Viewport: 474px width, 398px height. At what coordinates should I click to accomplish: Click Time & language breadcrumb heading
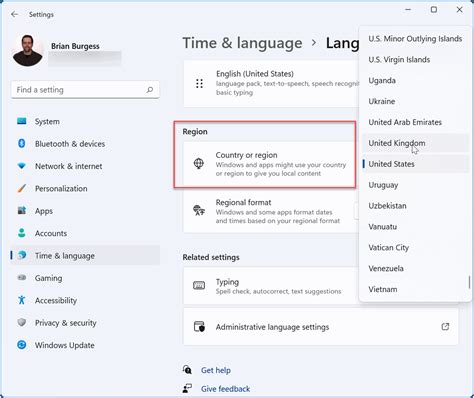pyautogui.click(x=242, y=43)
